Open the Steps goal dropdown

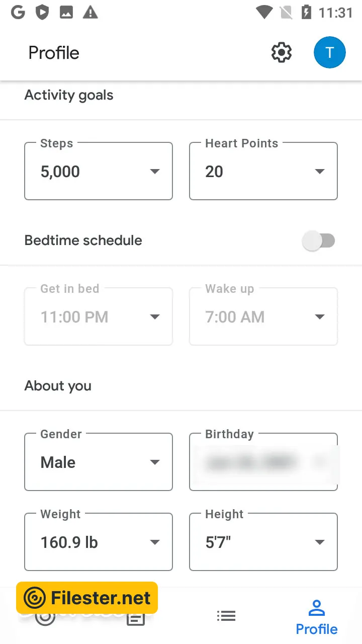[x=99, y=171]
